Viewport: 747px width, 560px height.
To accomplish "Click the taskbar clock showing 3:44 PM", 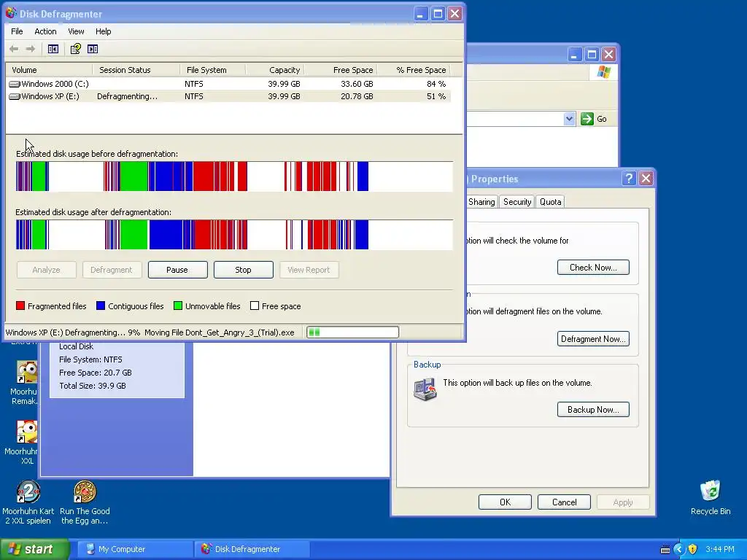I will 719,549.
